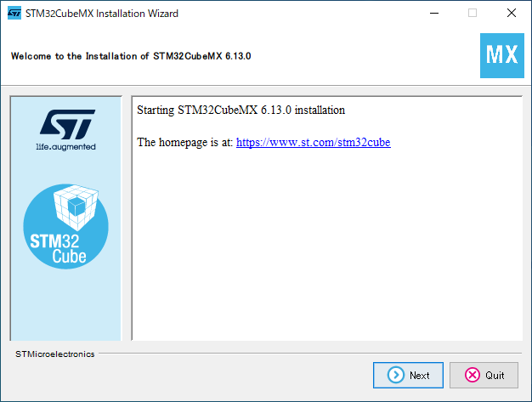Close the Installation Wizard window
The height and width of the screenshot is (402, 532).
click(x=512, y=14)
